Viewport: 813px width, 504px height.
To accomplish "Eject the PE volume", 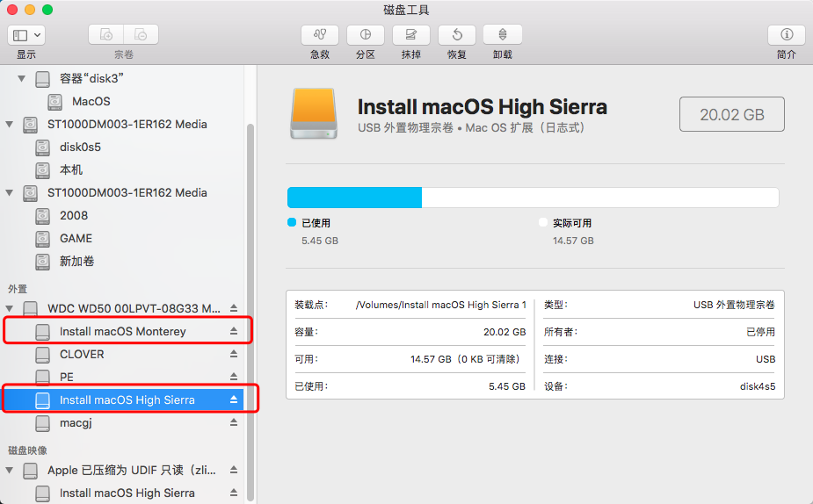I will click(x=234, y=377).
